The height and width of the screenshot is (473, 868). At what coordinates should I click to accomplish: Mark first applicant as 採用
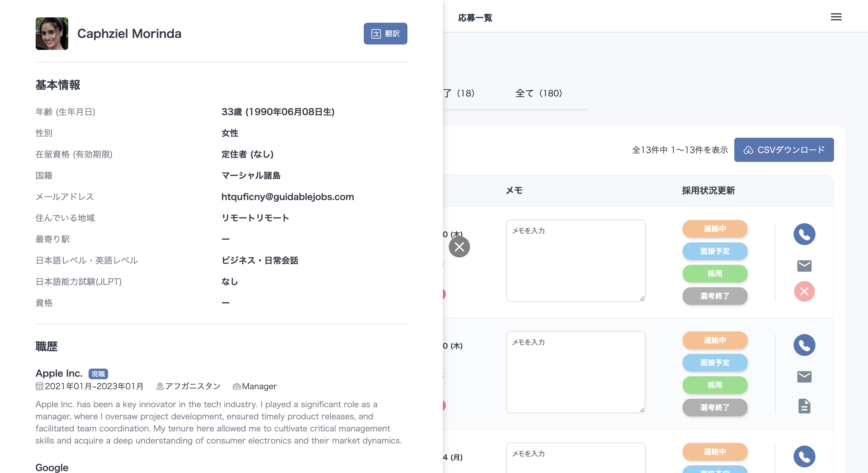pos(715,274)
